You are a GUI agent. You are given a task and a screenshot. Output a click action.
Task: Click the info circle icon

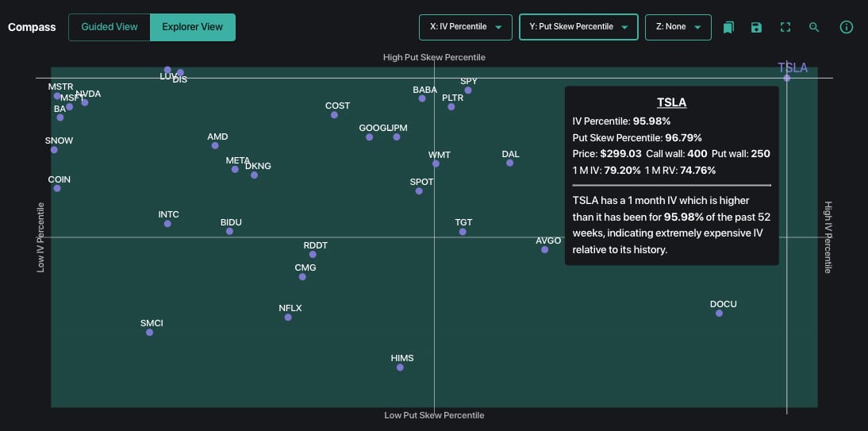[x=847, y=27]
